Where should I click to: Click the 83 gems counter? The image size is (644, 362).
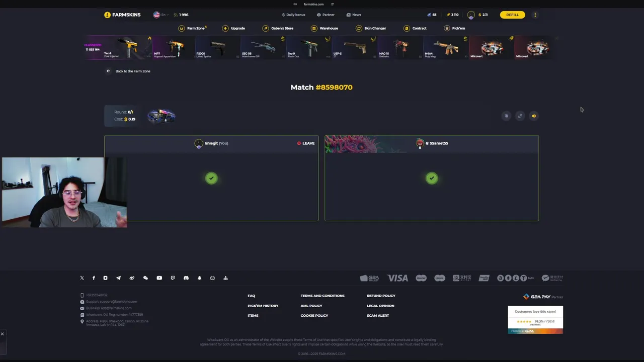[x=432, y=15]
